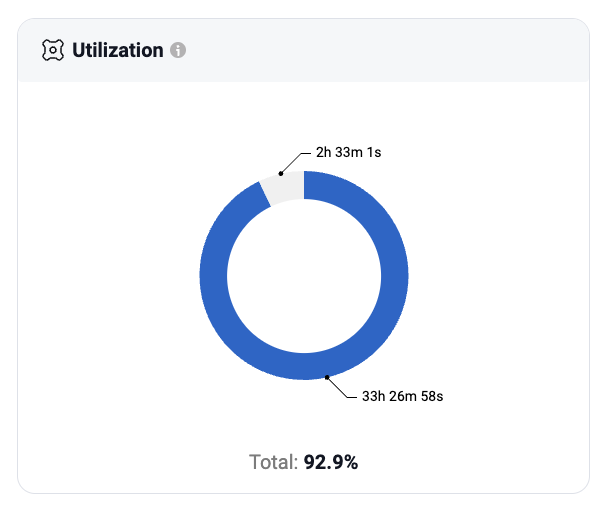The width and height of the screenshot is (613, 515).
Task: Click the black marker dot on gray segment
Action: pos(281,174)
